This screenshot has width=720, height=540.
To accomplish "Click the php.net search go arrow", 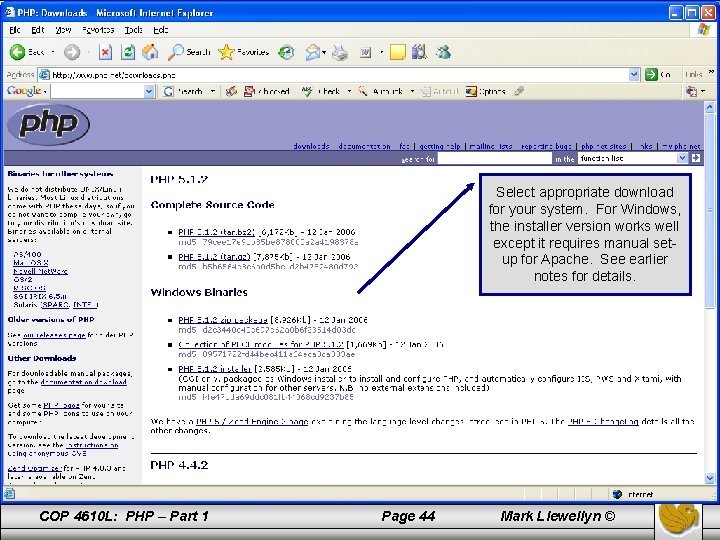I will point(696,158).
